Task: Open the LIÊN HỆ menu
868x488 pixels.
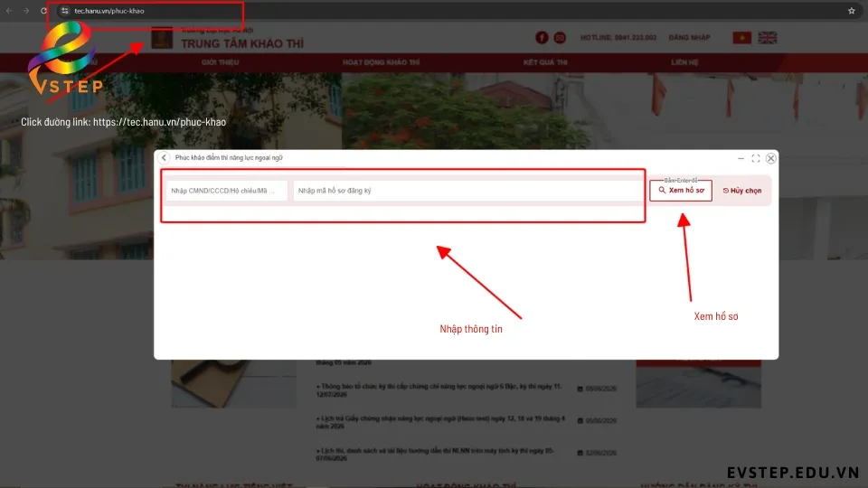Action: click(684, 62)
